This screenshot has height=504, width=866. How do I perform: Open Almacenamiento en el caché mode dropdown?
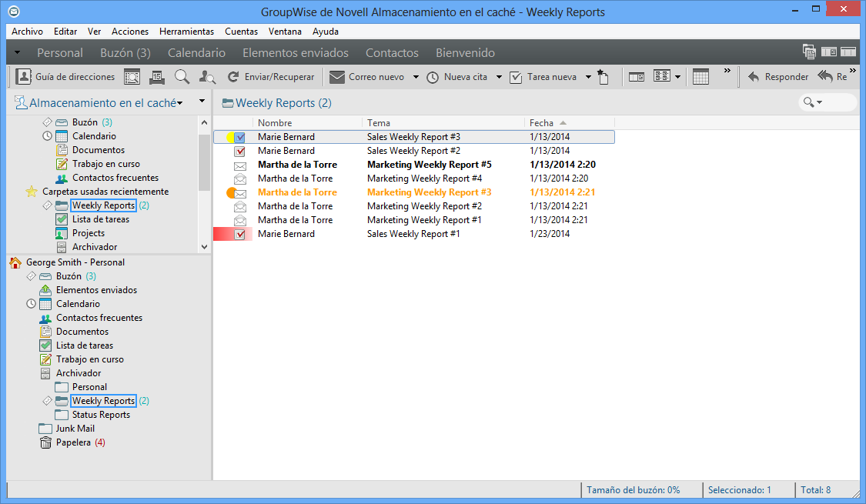tap(180, 103)
